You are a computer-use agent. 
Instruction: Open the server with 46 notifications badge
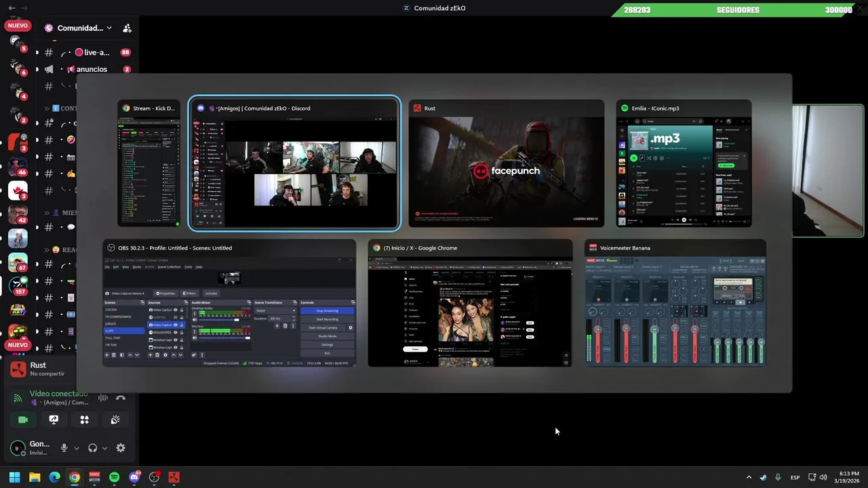[18, 167]
